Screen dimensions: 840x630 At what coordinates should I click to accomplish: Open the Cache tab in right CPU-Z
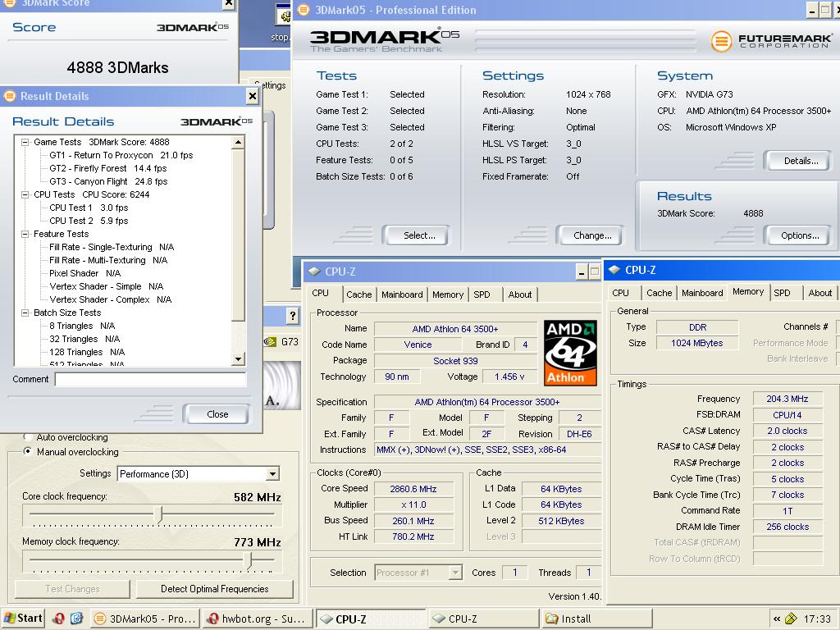point(659,293)
